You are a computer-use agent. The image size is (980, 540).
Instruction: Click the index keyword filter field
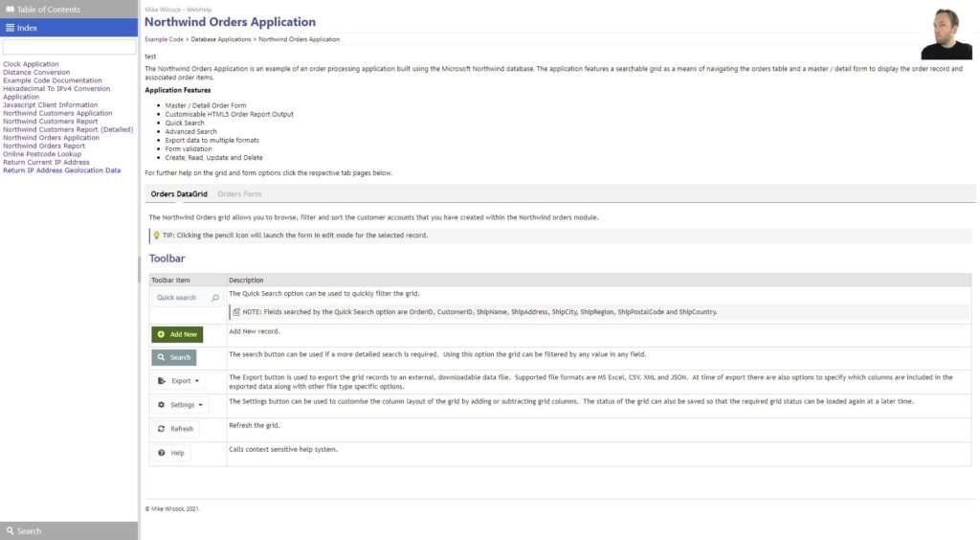click(69, 47)
